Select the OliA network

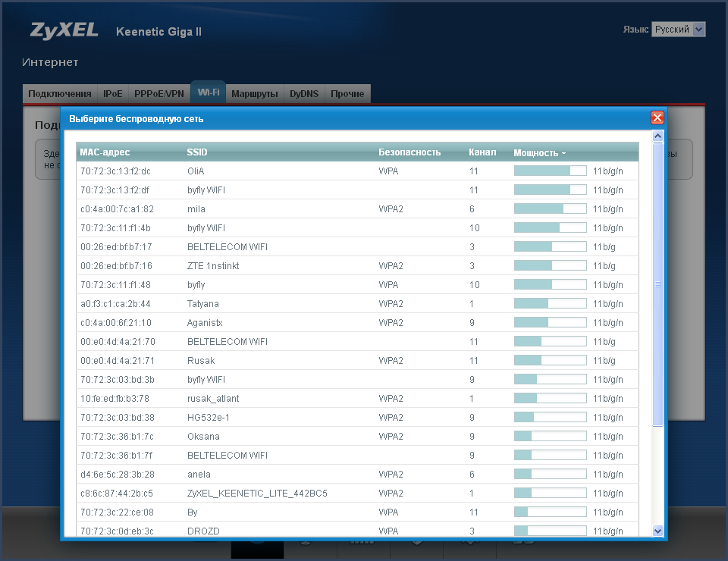pyautogui.click(x=357, y=171)
